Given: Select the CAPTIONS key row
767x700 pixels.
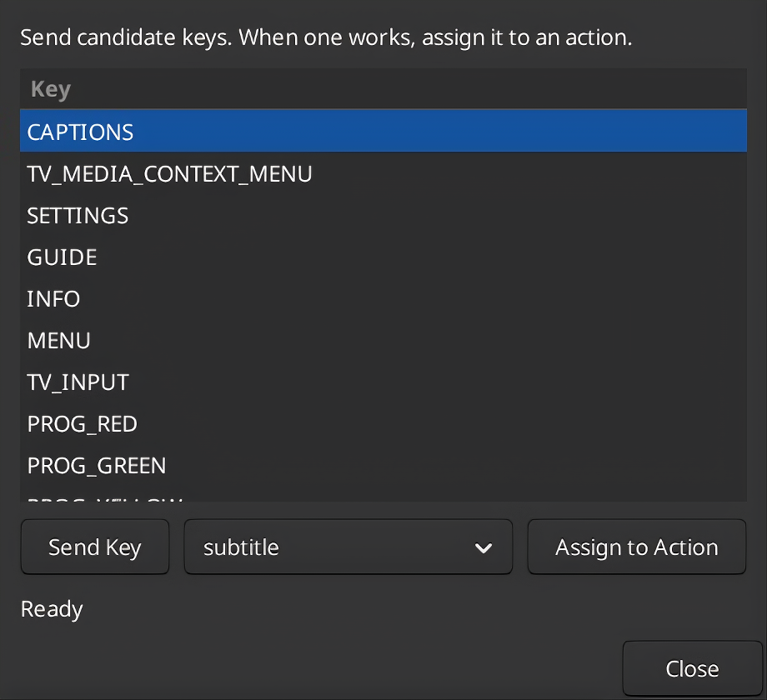Looking at the screenshot, I should [x=383, y=131].
